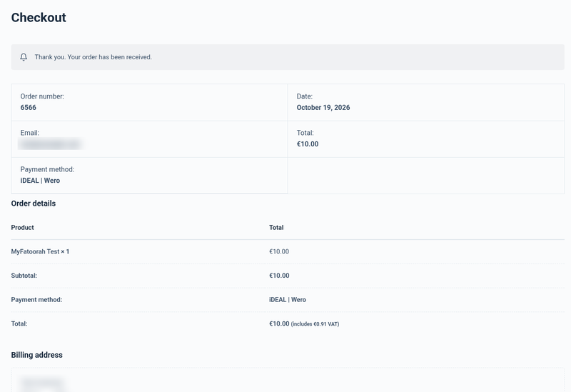Image resolution: width=571 pixels, height=392 pixels.
Task: Select 'Payment method:' label in order details
Action: click(x=37, y=299)
